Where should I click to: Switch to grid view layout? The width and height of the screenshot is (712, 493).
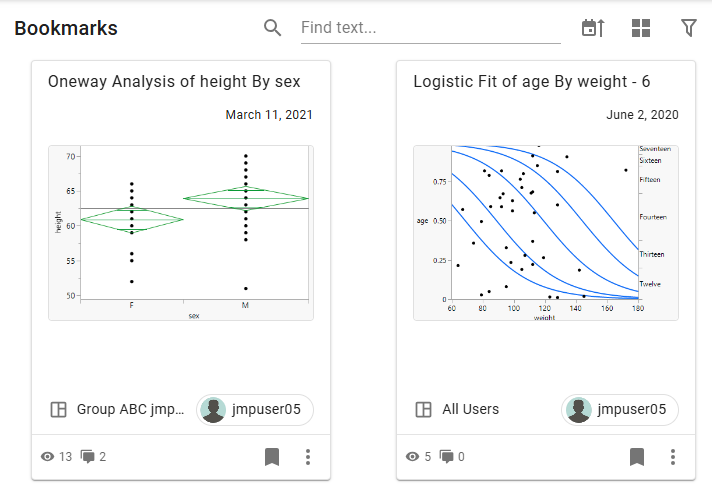tap(641, 28)
